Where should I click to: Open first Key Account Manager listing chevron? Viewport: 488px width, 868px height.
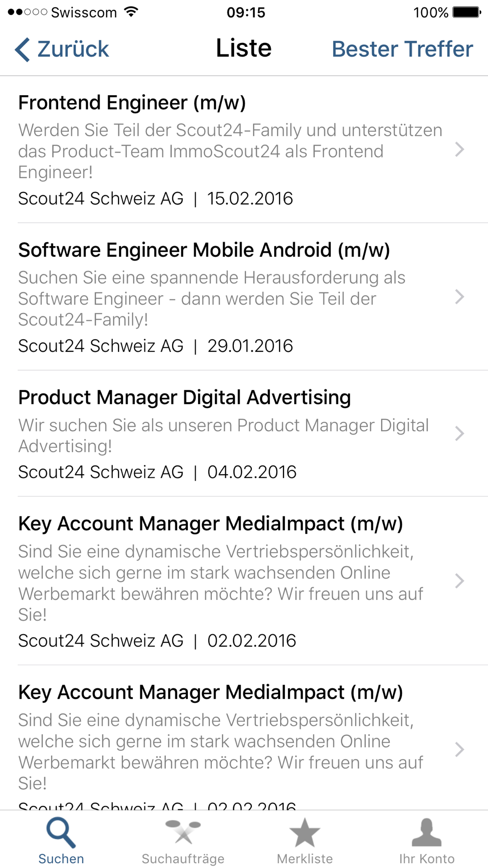459,581
